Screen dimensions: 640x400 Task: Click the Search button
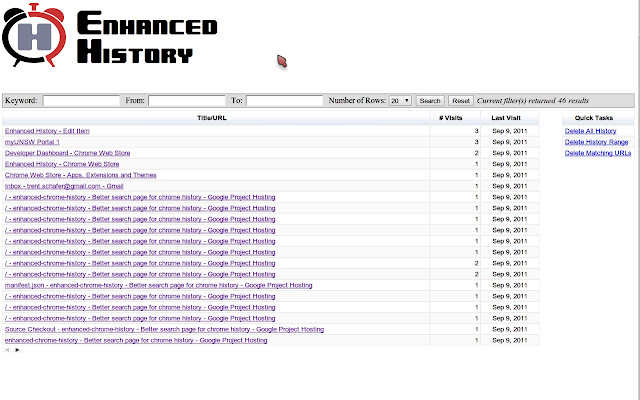(x=430, y=100)
